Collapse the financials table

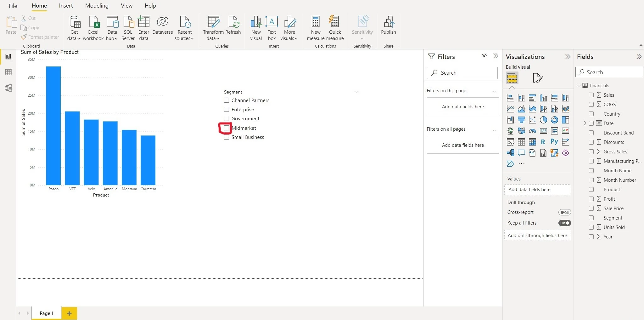pyautogui.click(x=579, y=85)
